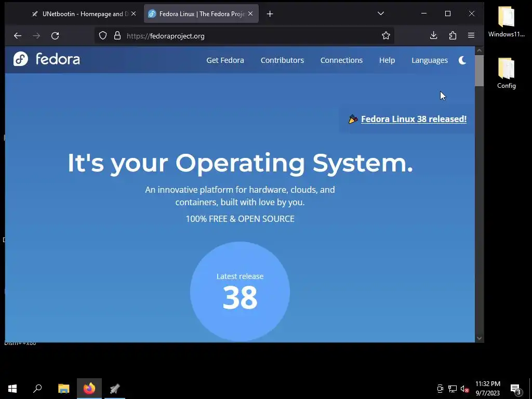532x399 pixels.
Task: Click the Firefox taskbar icon
Action: pos(89,389)
